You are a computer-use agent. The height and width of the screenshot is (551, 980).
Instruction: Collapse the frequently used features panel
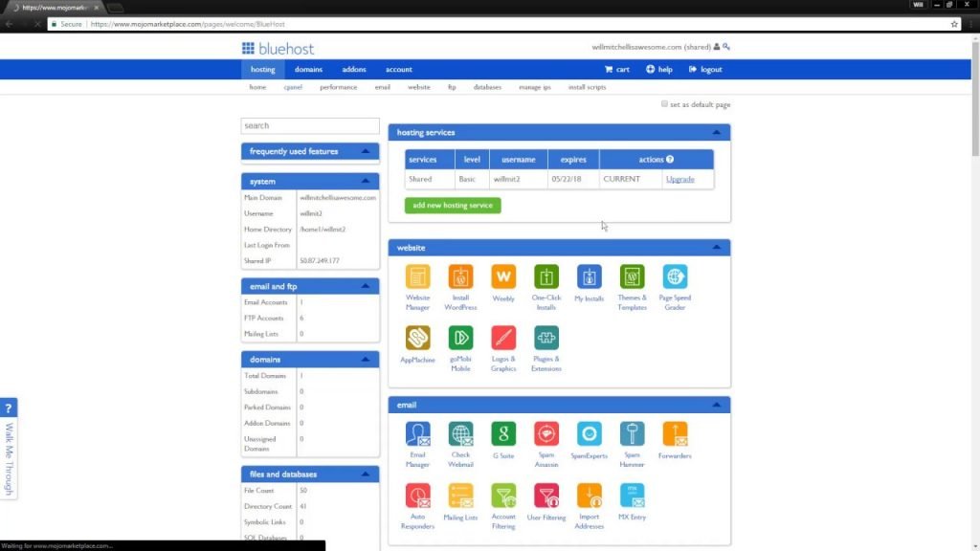coord(366,151)
